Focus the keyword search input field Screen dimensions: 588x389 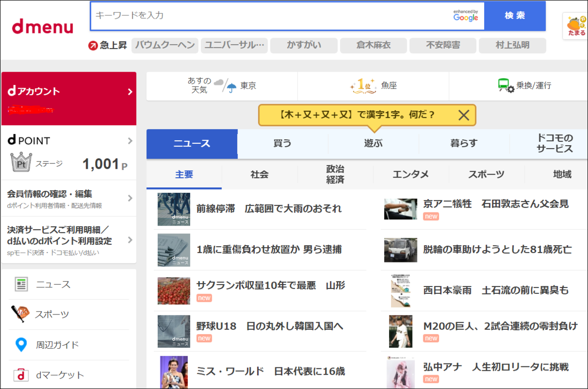click(287, 16)
